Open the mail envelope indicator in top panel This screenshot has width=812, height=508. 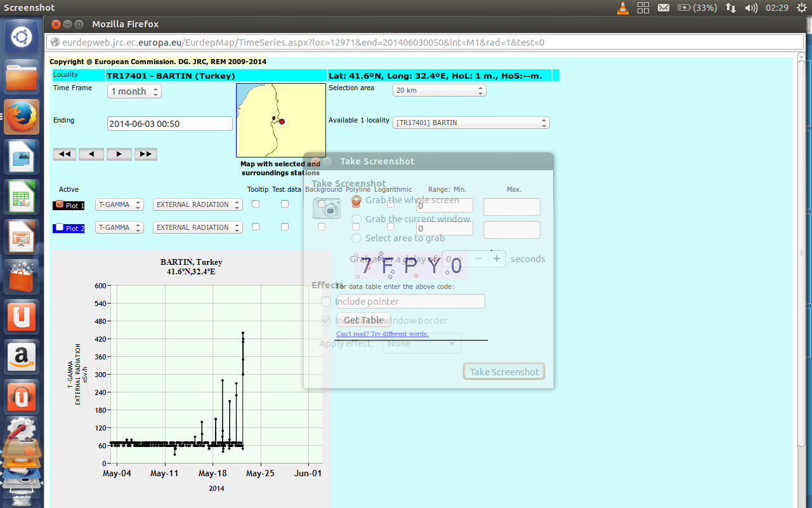point(664,8)
